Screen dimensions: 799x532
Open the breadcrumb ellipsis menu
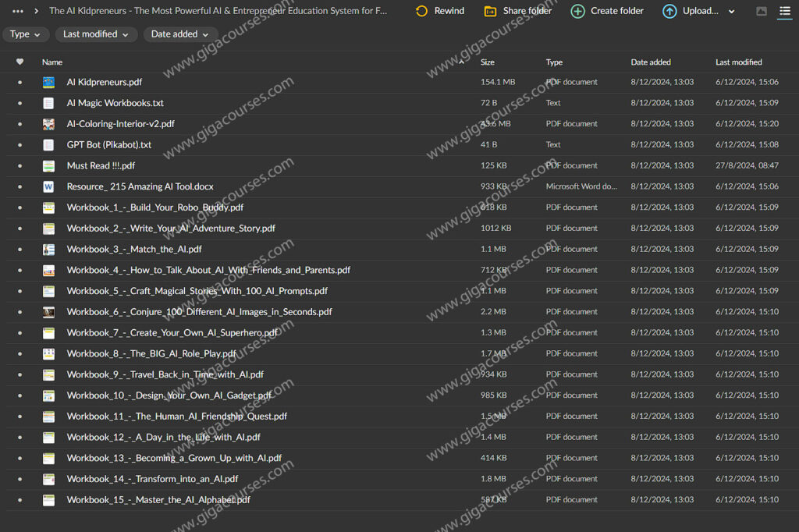click(x=18, y=11)
